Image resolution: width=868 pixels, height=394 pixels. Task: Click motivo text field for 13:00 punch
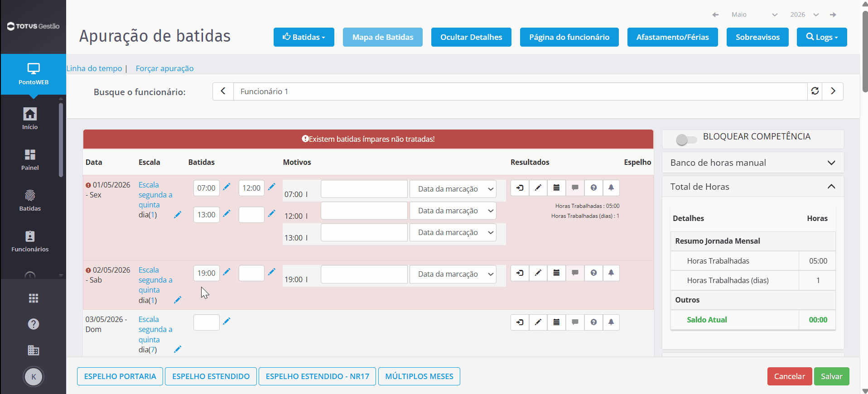pyautogui.click(x=364, y=232)
